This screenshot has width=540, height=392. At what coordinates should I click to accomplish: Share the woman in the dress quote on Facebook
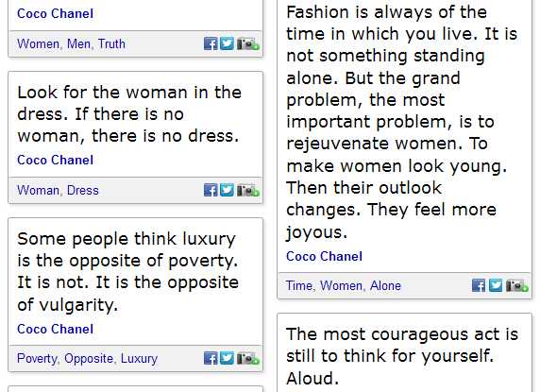pyautogui.click(x=211, y=190)
